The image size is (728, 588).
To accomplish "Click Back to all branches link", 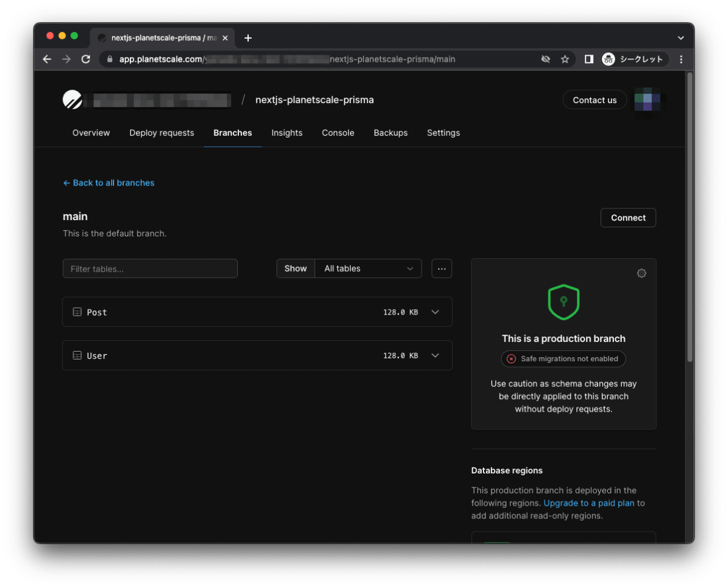I will 109,182.
